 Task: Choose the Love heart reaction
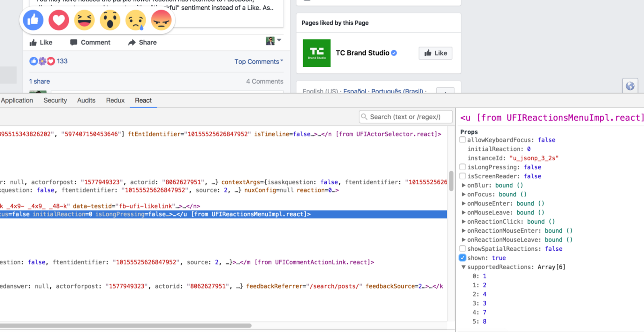(x=59, y=20)
